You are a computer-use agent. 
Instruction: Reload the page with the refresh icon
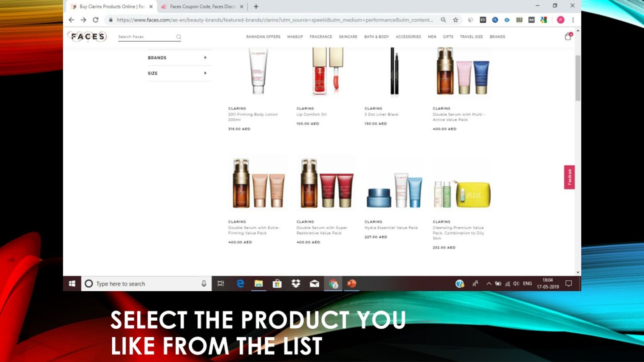pos(96,20)
